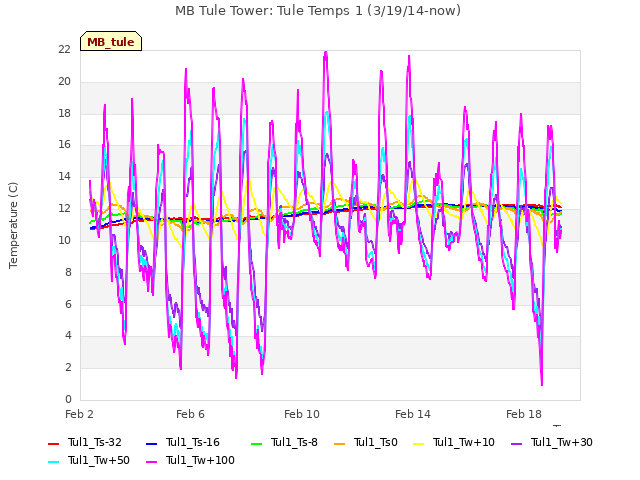Click the 4 y-axis tick label
Image resolution: width=640 pixels, height=480 pixels.
[68, 336]
